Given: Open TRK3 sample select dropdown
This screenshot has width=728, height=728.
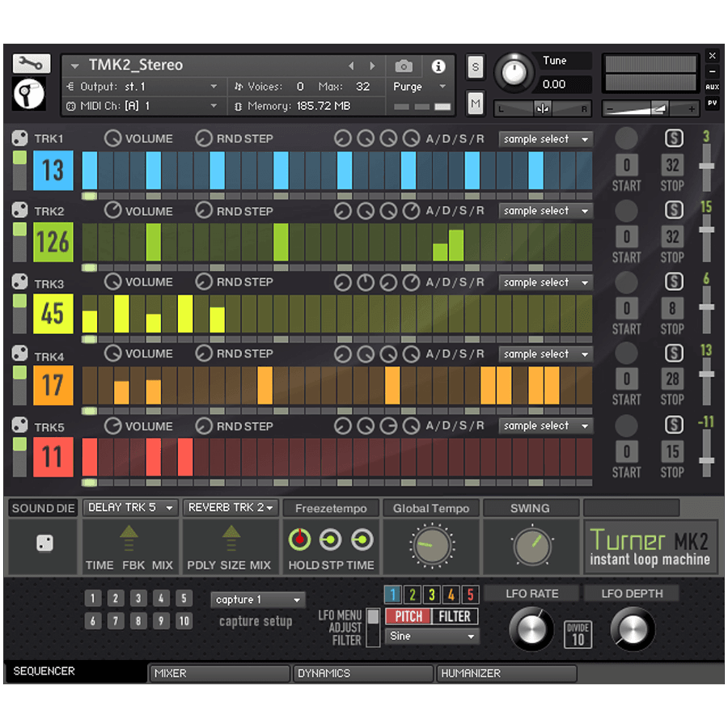Looking at the screenshot, I should coord(545,282).
